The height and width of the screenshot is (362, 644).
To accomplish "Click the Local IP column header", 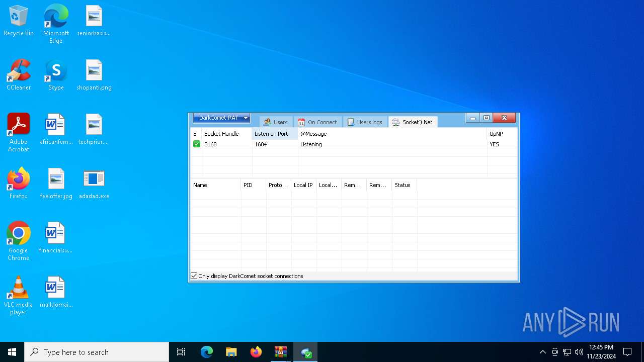I will (x=304, y=185).
